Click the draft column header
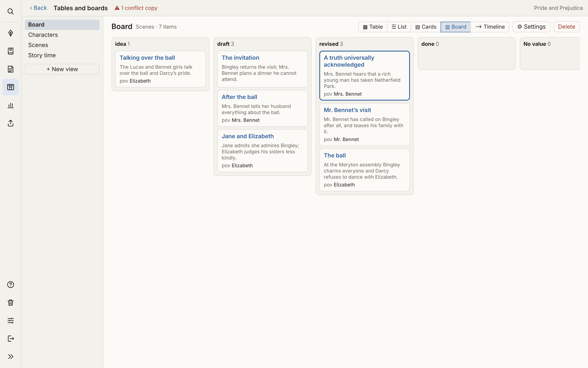Image resolution: width=588 pixels, height=368 pixels. point(225,44)
